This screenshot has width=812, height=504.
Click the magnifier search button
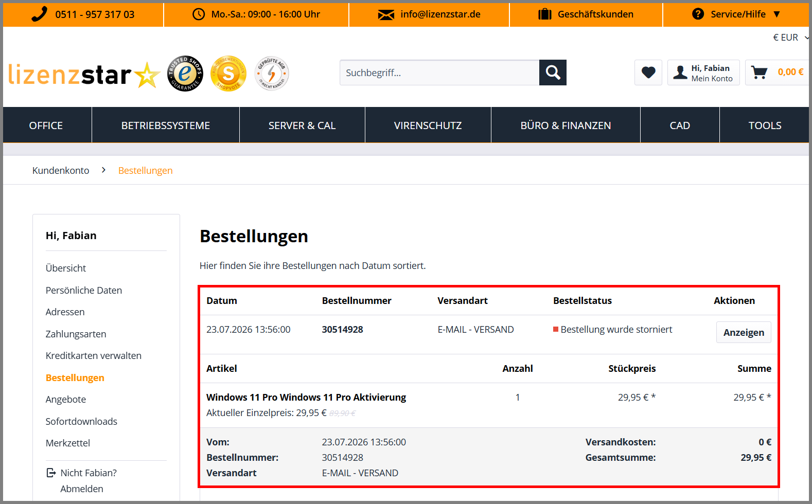coord(553,73)
